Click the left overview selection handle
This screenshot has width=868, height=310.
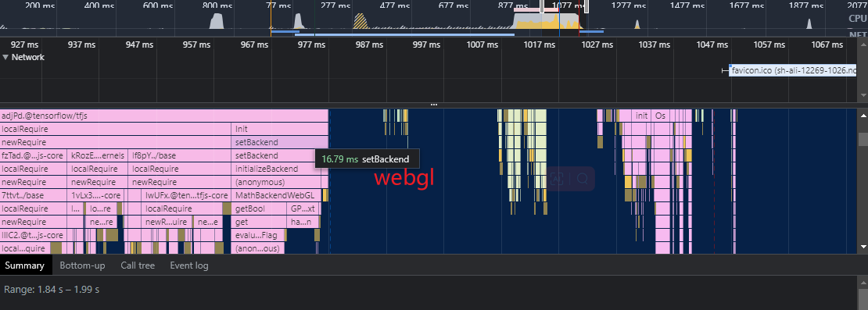click(542, 6)
